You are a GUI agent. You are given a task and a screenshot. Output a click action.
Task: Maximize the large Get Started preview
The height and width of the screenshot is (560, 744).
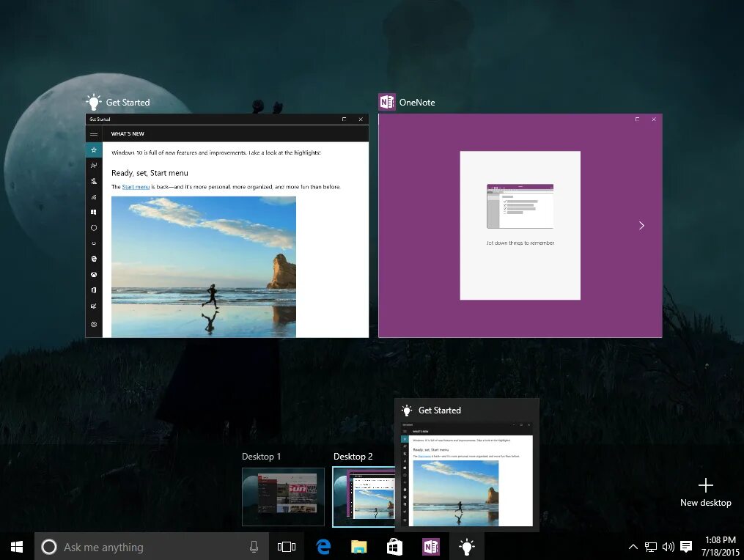click(344, 119)
